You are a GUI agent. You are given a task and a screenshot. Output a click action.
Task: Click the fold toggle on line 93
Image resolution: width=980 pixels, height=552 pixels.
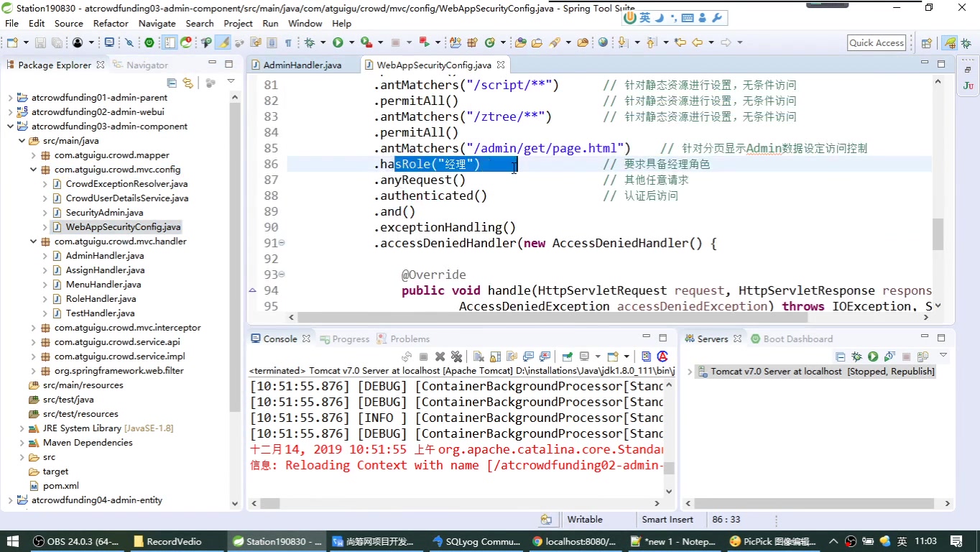click(x=282, y=275)
